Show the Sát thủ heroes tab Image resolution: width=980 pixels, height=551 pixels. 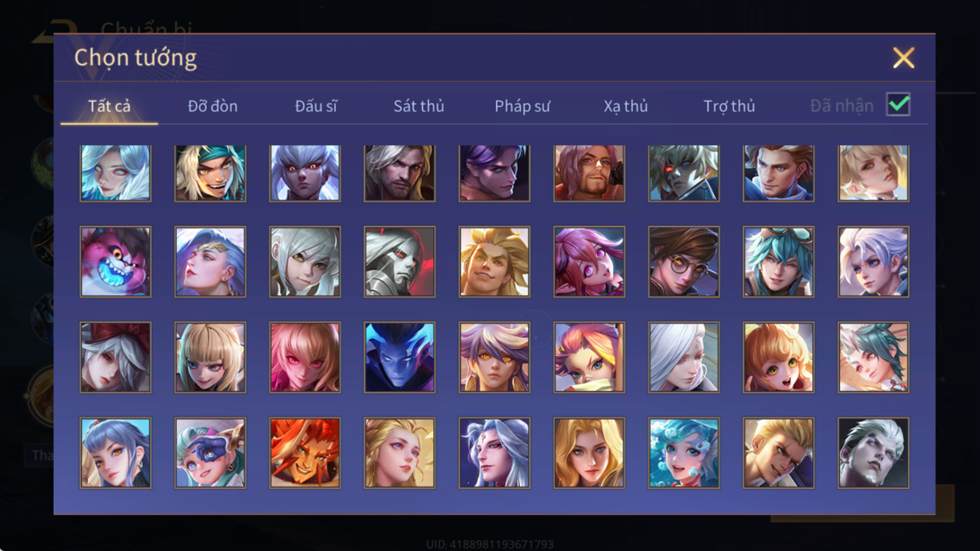pos(419,106)
